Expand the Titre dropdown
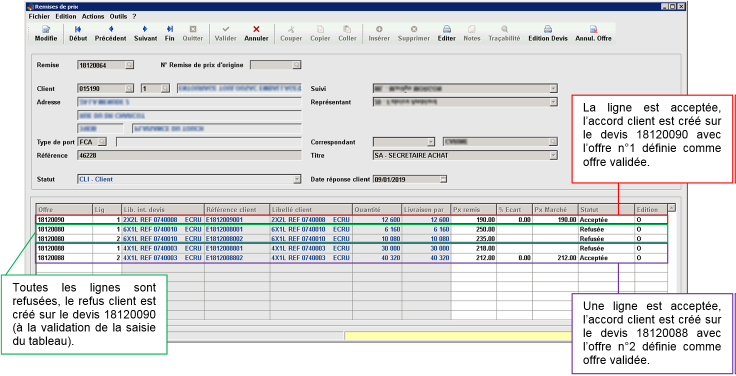This screenshot has height=376, width=736. [553, 155]
